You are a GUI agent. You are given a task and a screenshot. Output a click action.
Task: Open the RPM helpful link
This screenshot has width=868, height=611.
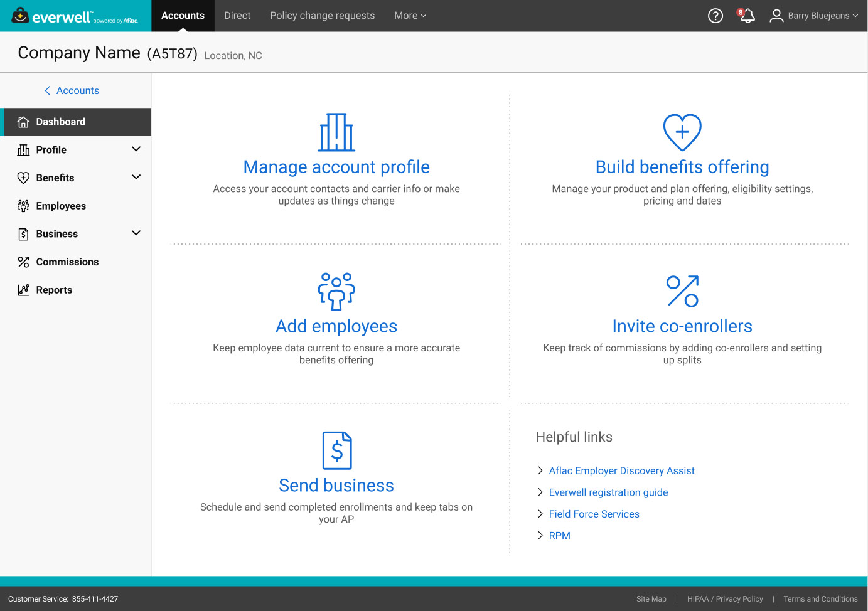click(x=559, y=536)
